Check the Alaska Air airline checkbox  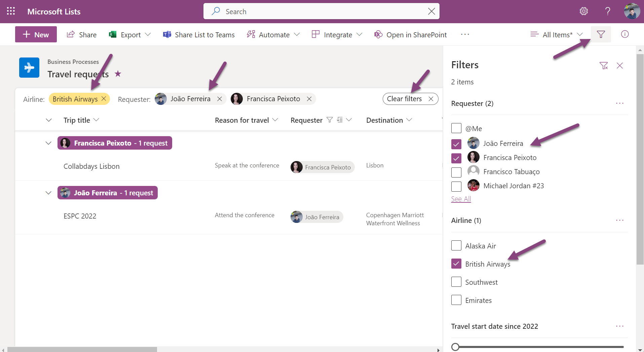pyautogui.click(x=456, y=245)
